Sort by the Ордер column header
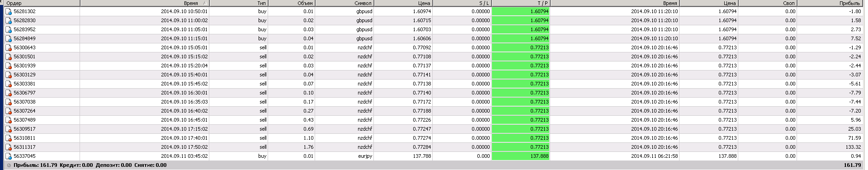 [x=42, y=3]
